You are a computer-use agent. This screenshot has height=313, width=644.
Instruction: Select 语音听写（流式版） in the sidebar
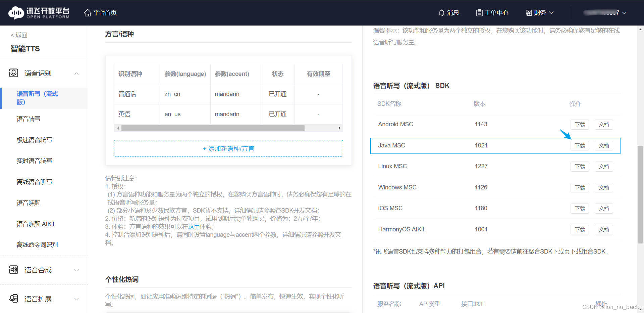(x=44, y=98)
